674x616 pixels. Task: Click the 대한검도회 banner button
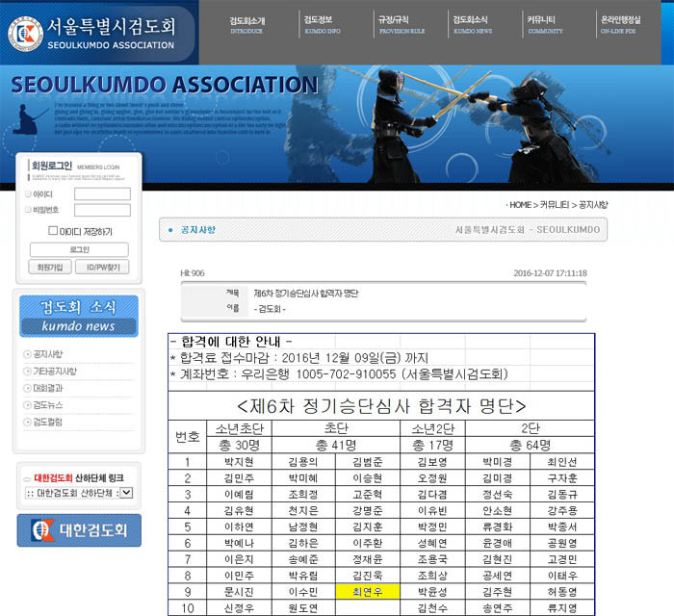point(79,530)
